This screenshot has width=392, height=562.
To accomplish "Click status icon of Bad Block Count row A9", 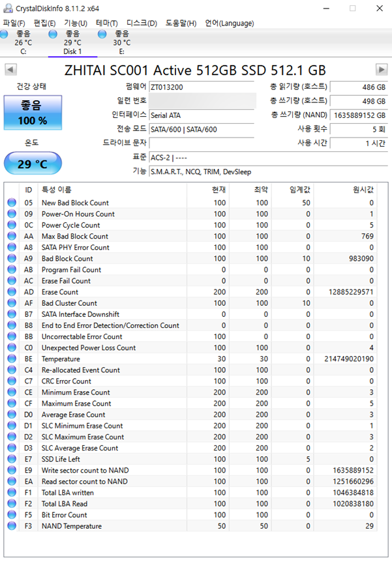I will [x=12, y=258].
